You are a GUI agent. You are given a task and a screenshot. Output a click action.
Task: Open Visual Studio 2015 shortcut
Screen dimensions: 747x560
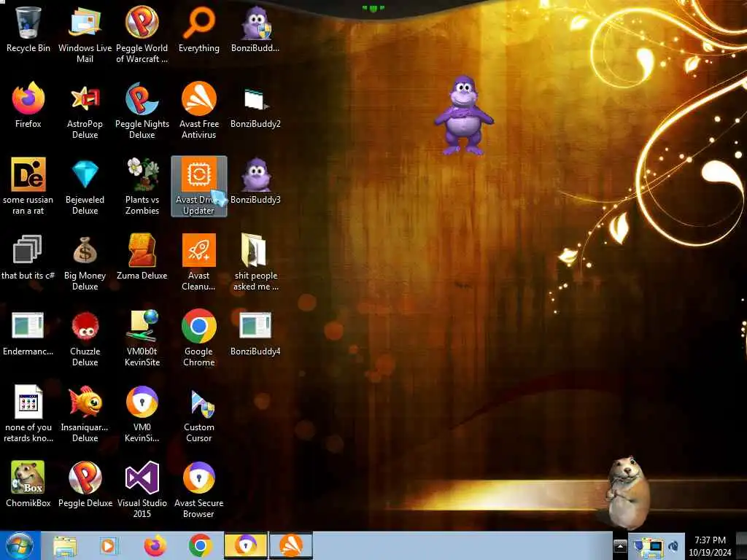[142, 489]
